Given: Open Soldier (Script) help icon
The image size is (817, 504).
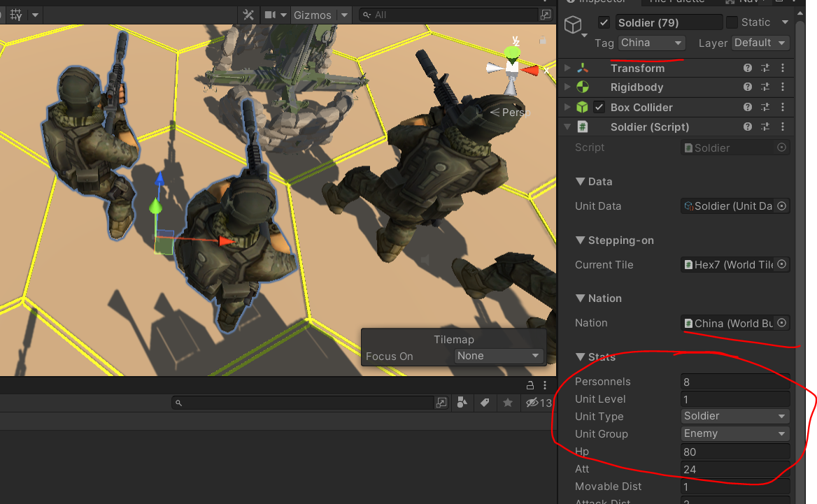Looking at the screenshot, I should coord(748,127).
